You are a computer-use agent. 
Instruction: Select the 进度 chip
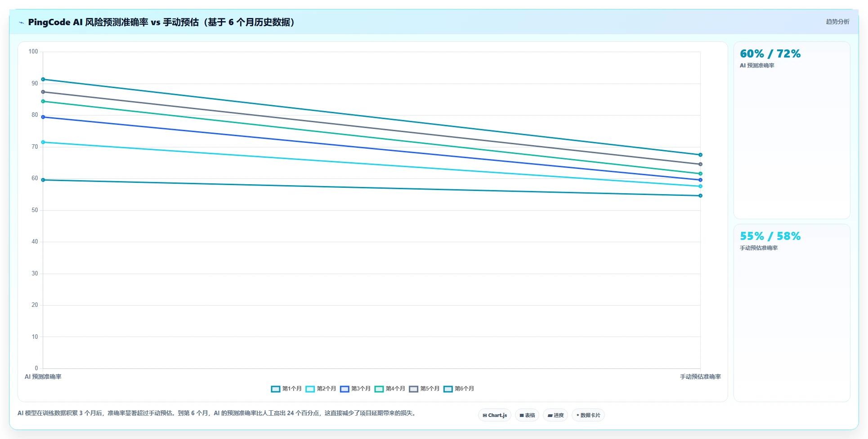(555, 415)
